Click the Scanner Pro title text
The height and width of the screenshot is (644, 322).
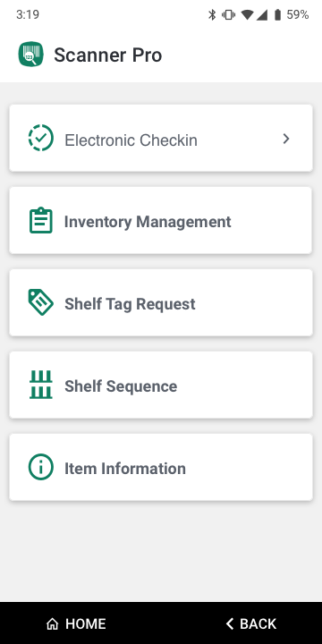(108, 55)
